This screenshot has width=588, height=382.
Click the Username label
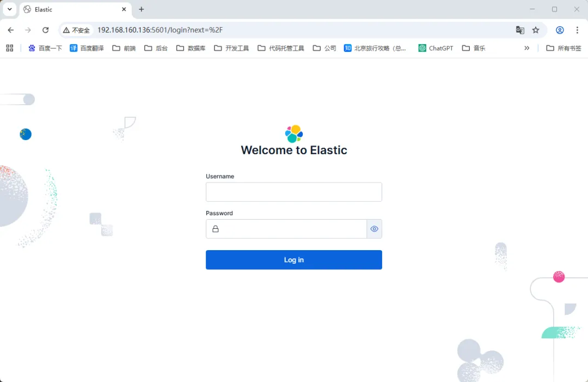click(220, 177)
